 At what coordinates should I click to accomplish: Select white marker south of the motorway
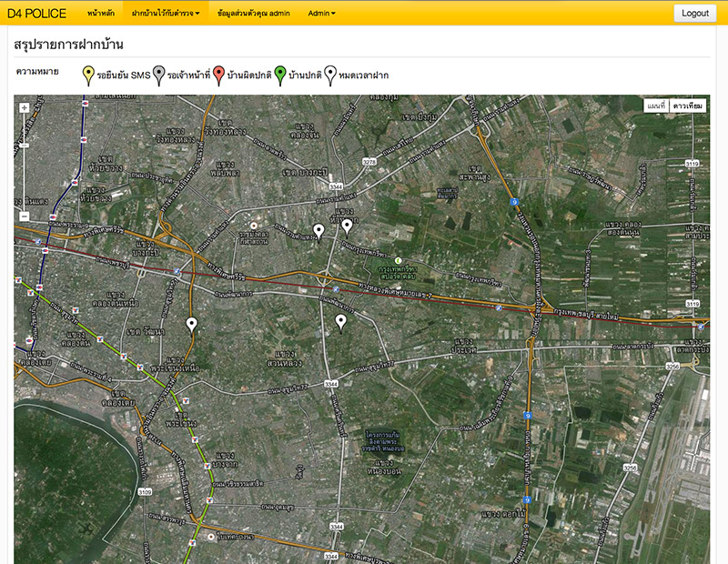341,322
